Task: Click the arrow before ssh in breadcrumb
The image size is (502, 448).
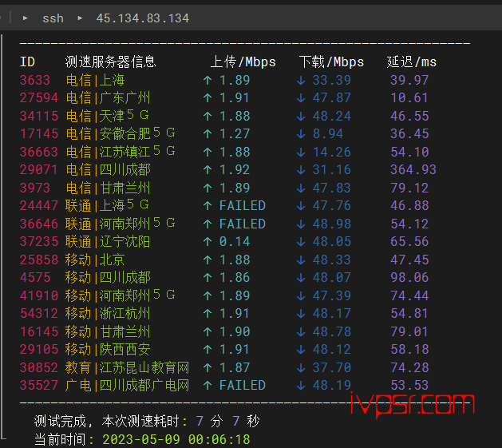Action: click(x=25, y=18)
